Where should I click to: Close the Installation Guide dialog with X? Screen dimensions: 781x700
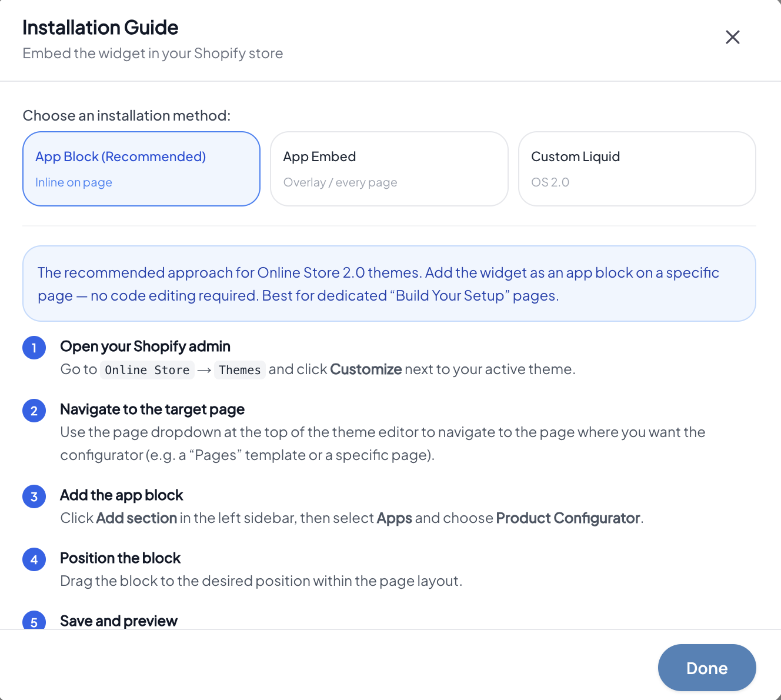(x=732, y=37)
